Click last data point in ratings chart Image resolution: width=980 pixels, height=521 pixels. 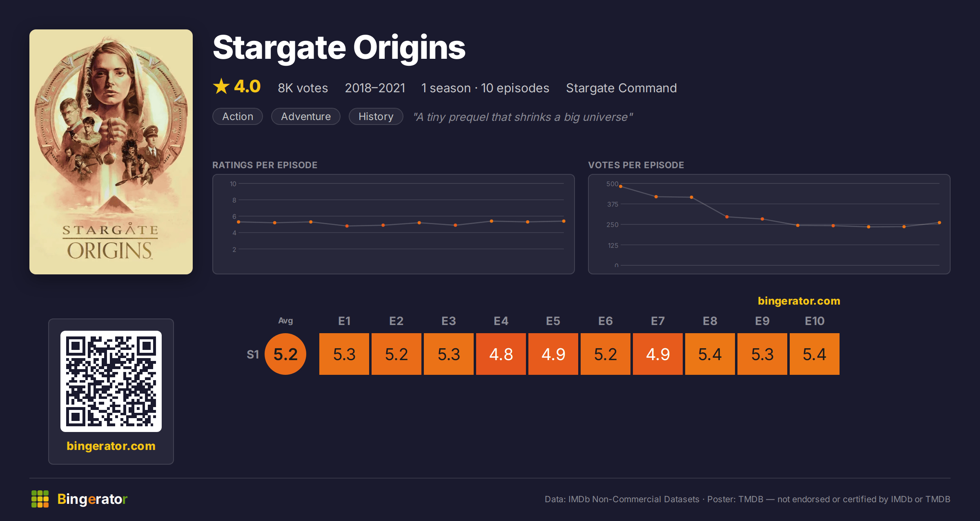tap(564, 221)
